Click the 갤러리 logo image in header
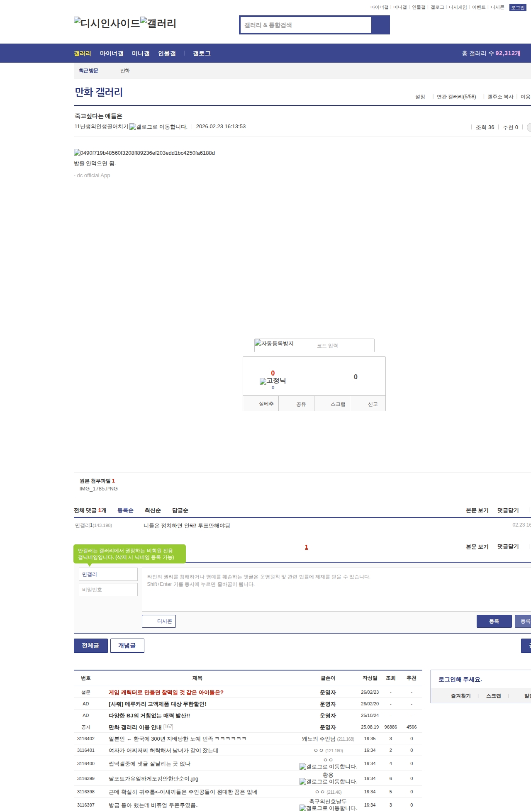Screen dimensions: 531x812 coord(158,23)
